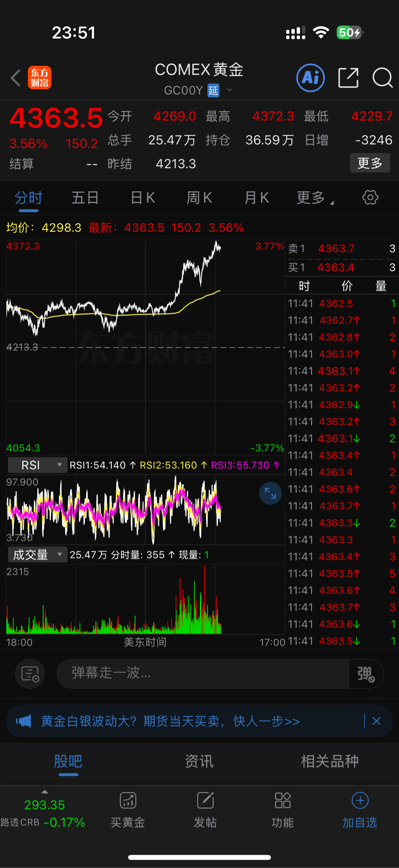399x868 pixels.
Task: Tap the intraday price chart
Action: click(x=145, y=347)
